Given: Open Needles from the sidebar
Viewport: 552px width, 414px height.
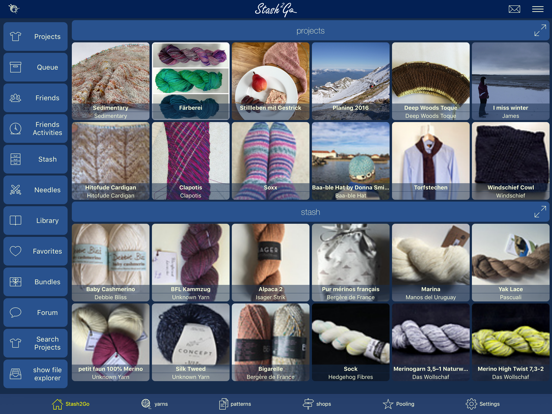Looking at the screenshot, I should coord(36,190).
